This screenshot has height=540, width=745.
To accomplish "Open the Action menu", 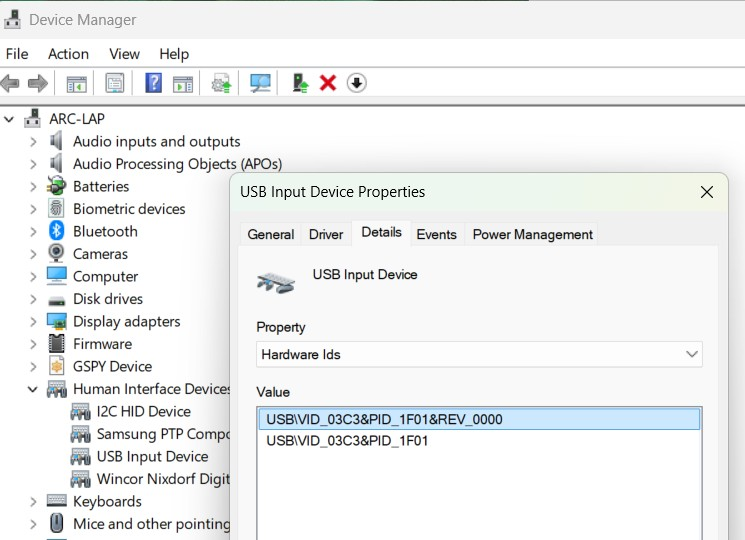I will point(68,54).
